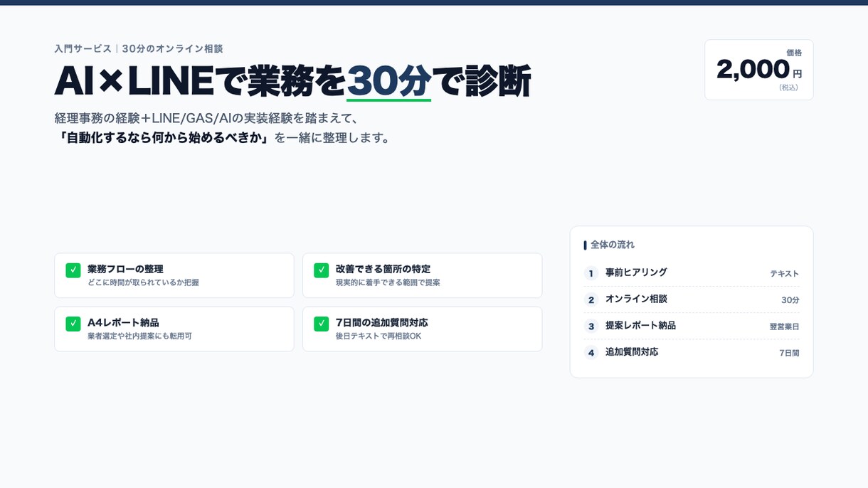Click the underlined 30分 in the headline
This screenshot has height=488, width=868.
click(x=388, y=80)
